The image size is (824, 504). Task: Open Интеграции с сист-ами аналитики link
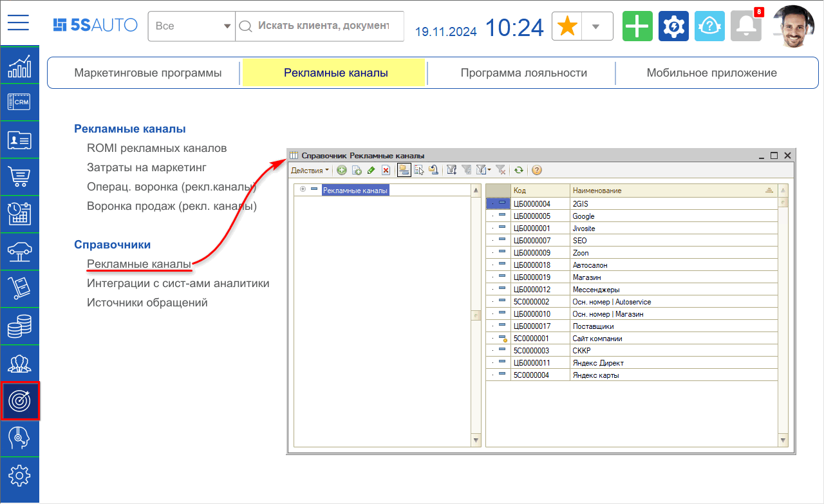coord(178,283)
